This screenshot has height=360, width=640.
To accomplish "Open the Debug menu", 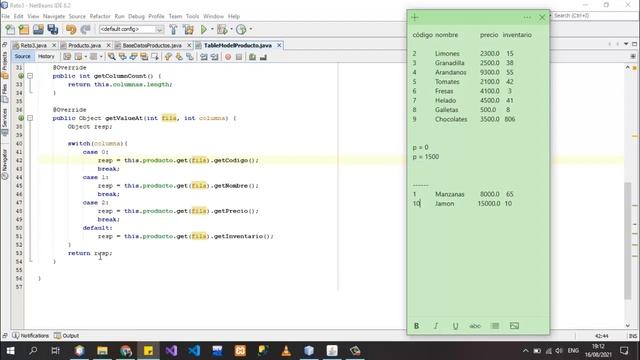I will 136,16.
